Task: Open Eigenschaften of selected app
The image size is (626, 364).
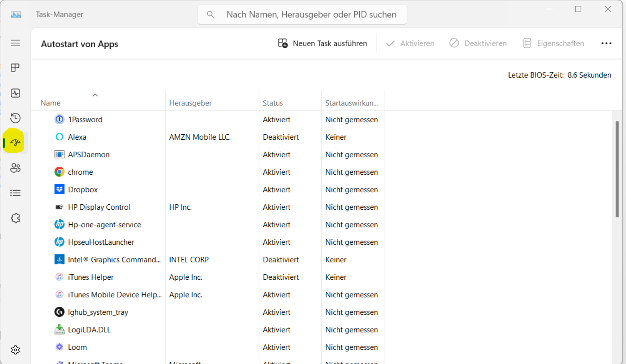Action: pyautogui.click(x=553, y=43)
